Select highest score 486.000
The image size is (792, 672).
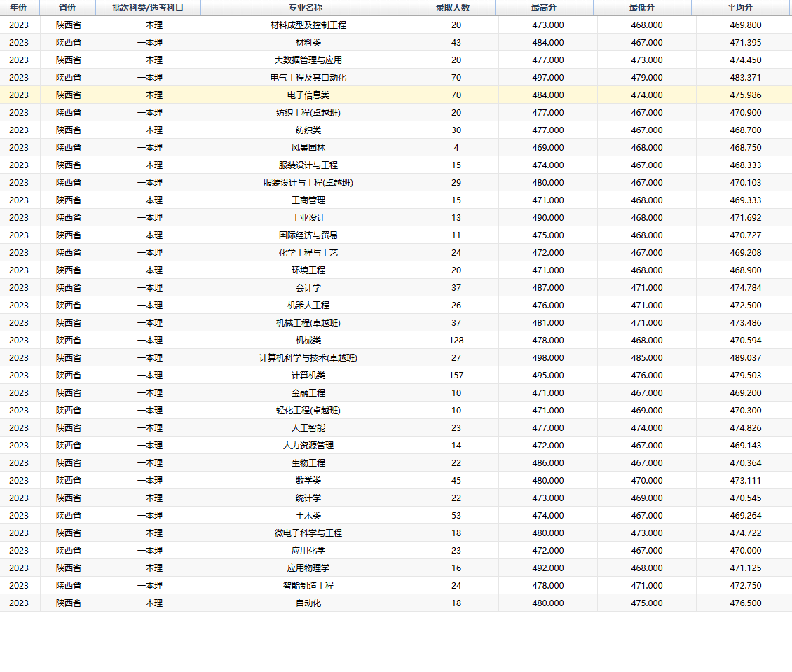coord(548,462)
